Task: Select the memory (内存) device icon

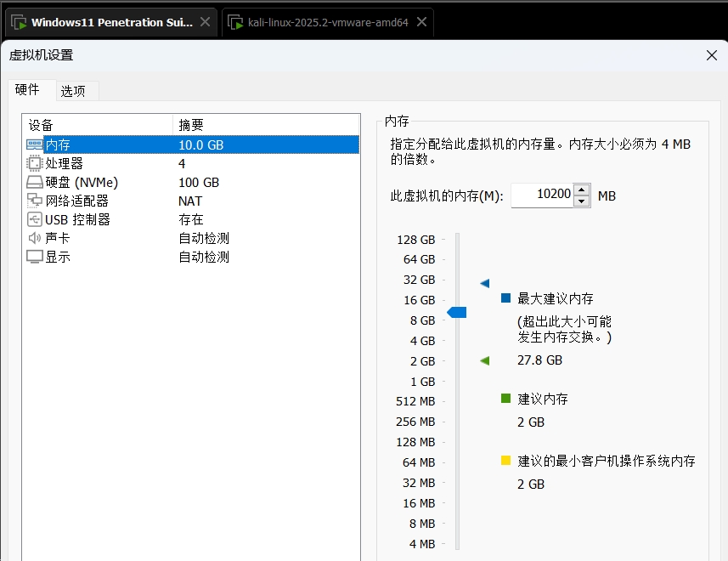Action: (x=35, y=144)
